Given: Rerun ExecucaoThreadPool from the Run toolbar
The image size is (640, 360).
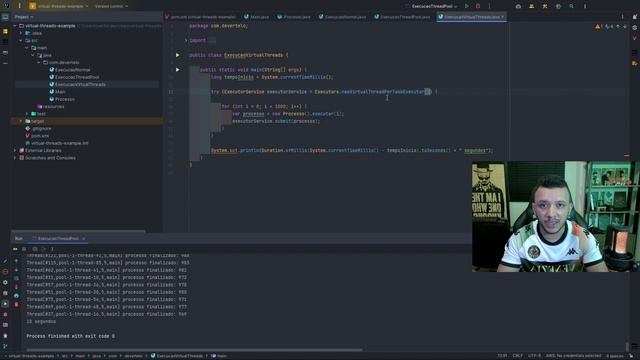Looking at the screenshot, I should (x=16, y=249).
